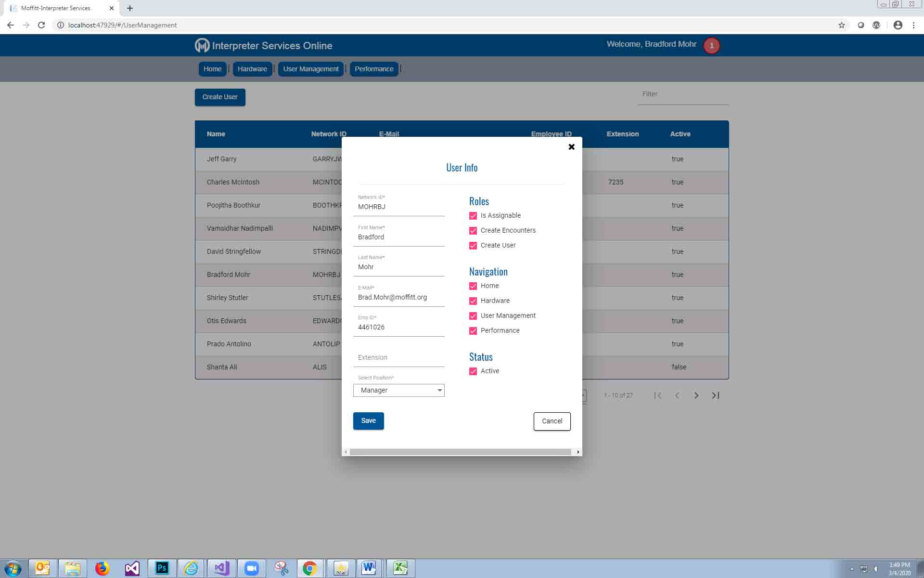Toggle Performance navigation checkbox
924x578 pixels.
[473, 331]
